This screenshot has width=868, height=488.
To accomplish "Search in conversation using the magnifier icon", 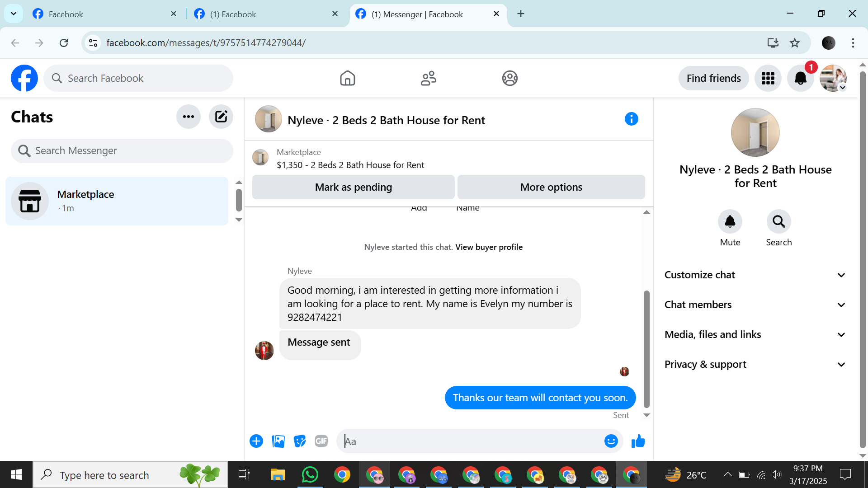I will pos(778,221).
